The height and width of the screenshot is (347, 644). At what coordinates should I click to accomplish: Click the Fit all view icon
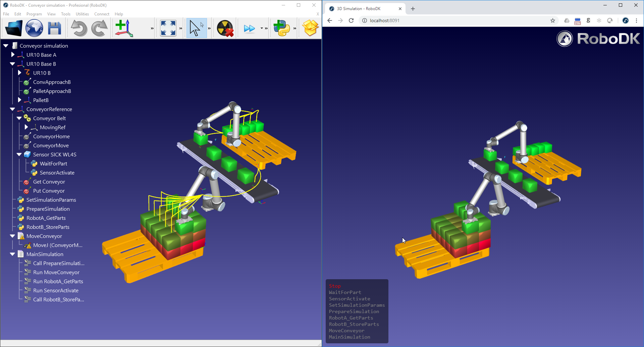point(168,28)
